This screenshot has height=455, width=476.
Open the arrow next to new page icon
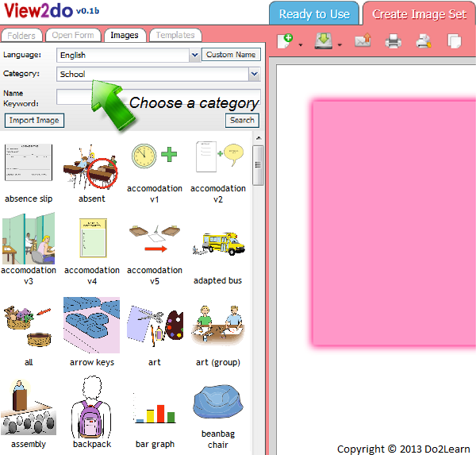pyautogui.click(x=301, y=44)
